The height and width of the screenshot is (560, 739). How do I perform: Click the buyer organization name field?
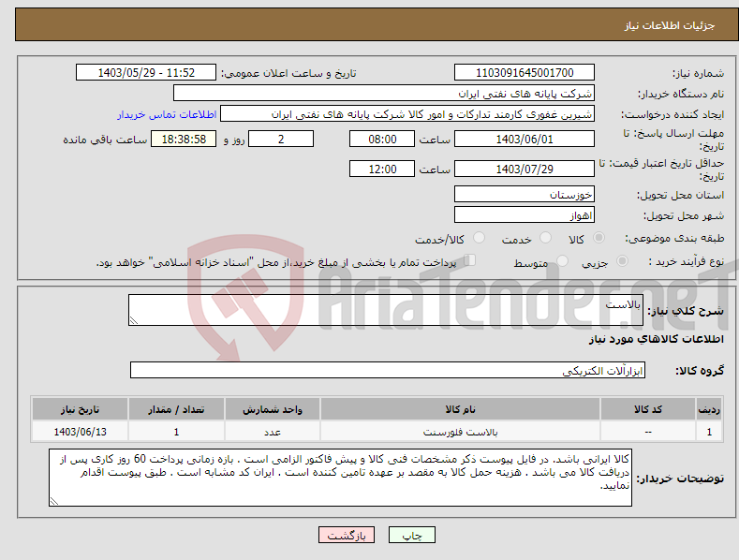click(x=384, y=93)
